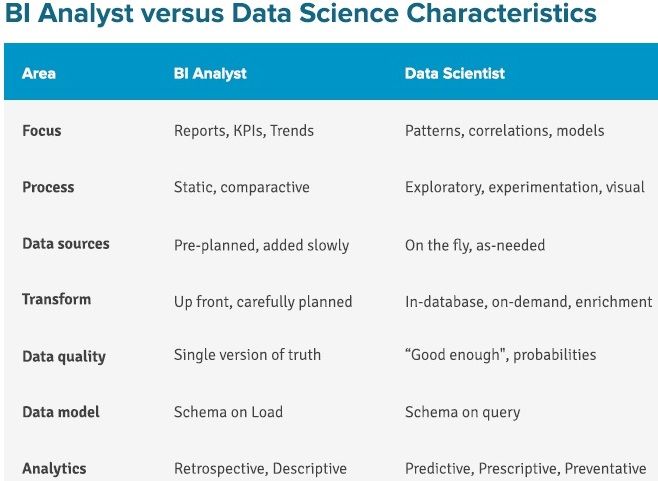Click the 'BI Analyst versus Data Science Characteristics' title
Image resolution: width=658 pixels, height=481 pixels.
(300, 13)
